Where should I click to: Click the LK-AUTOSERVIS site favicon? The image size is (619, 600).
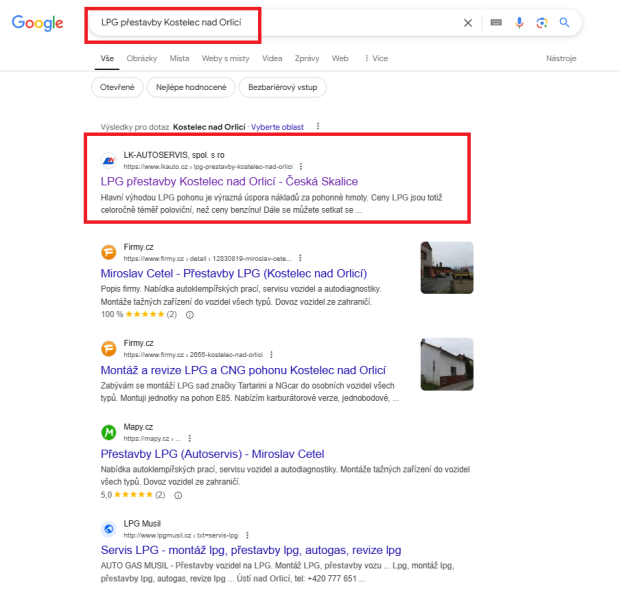tap(109, 161)
